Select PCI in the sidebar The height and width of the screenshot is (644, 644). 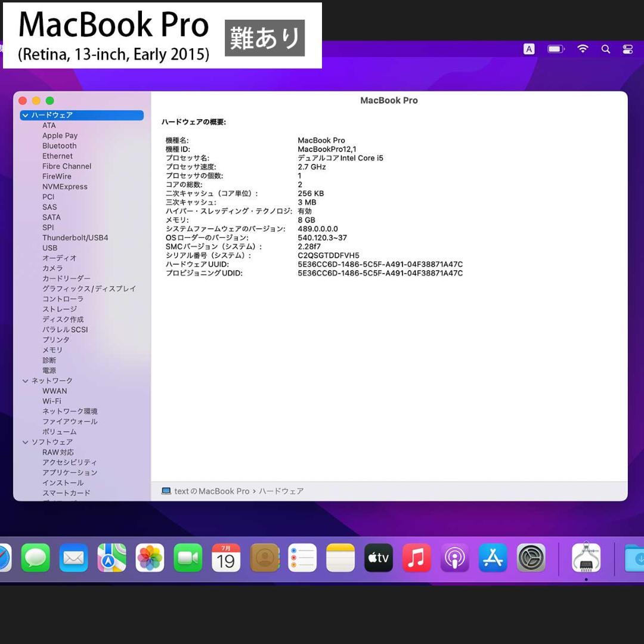point(48,197)
